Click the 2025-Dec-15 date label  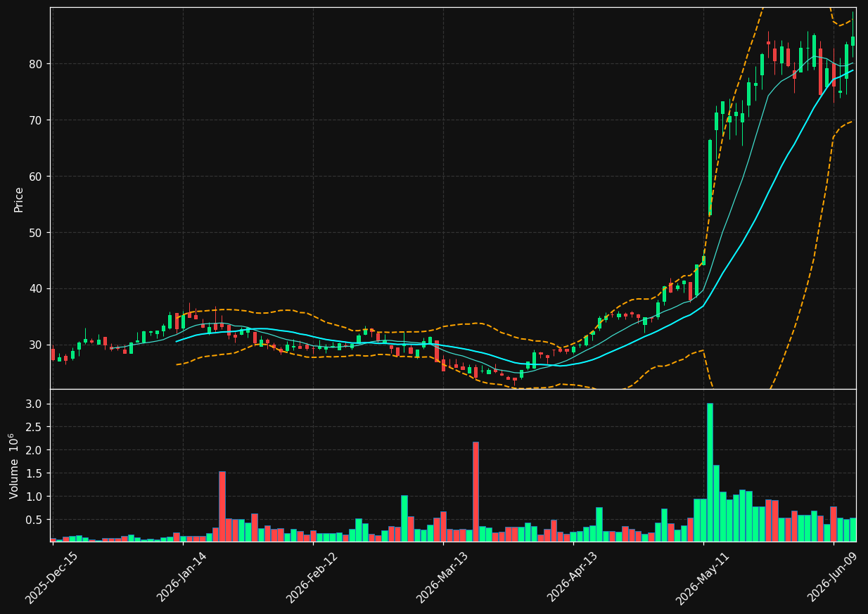[x=51, y=577]
